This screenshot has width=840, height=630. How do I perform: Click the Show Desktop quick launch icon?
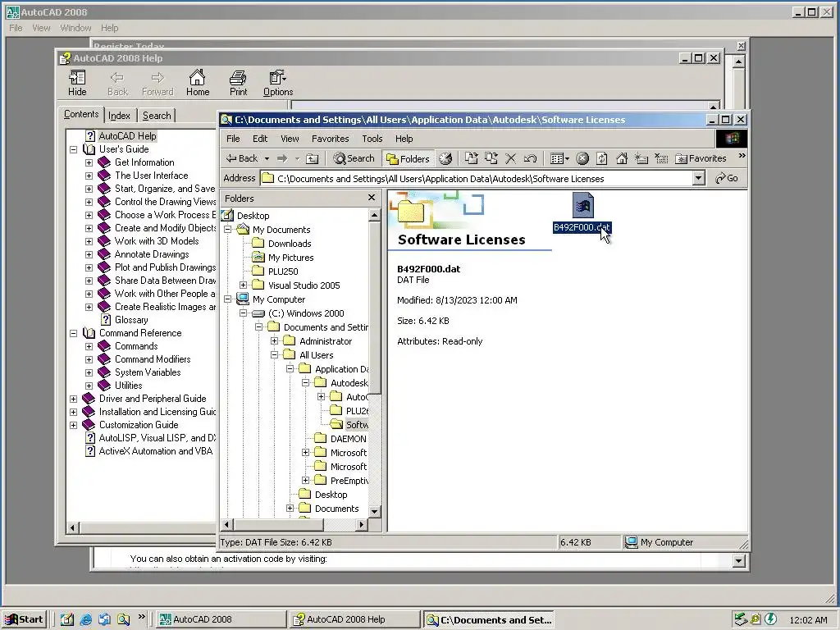(x=67, y=620)
